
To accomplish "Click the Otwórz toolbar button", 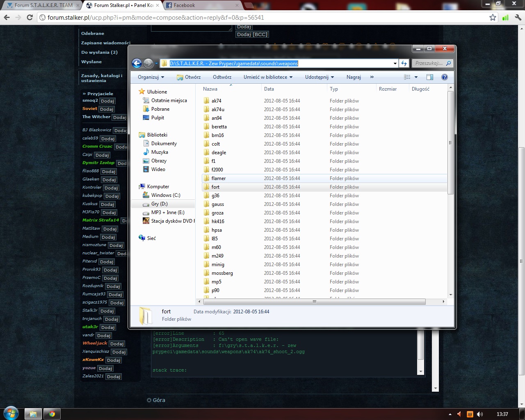I will tap(189, 77).
